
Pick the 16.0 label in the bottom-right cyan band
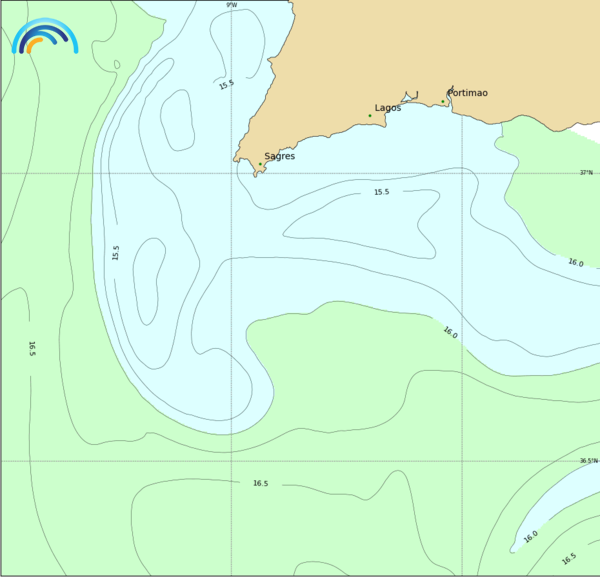coord(530,536)
